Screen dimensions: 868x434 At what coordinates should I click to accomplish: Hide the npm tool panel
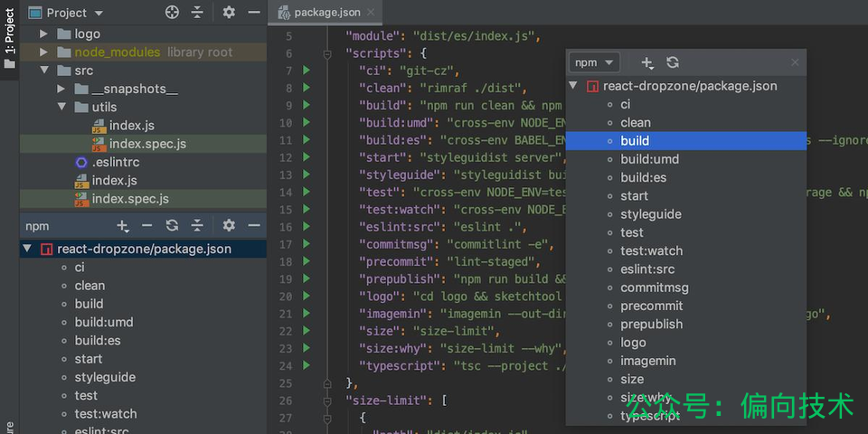[254, 226]
